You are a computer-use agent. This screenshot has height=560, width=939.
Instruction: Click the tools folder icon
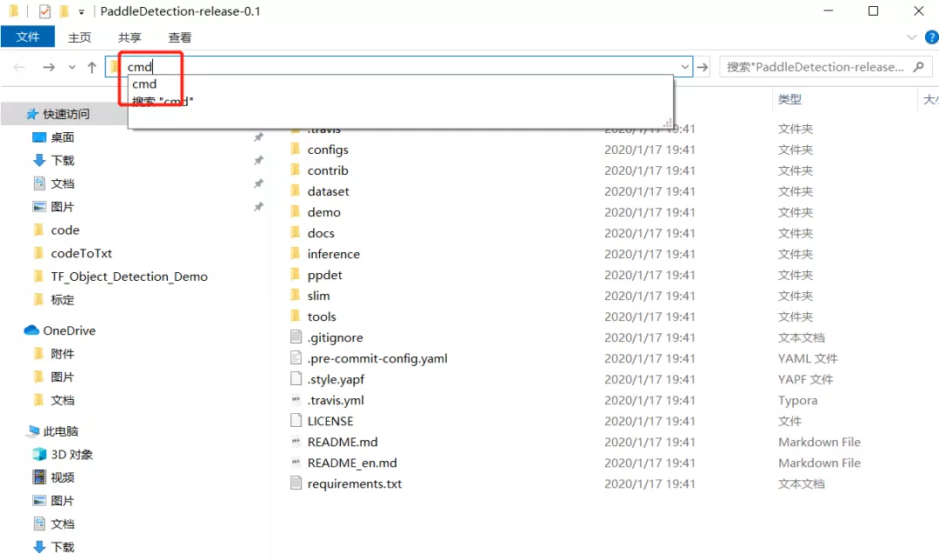296,317
